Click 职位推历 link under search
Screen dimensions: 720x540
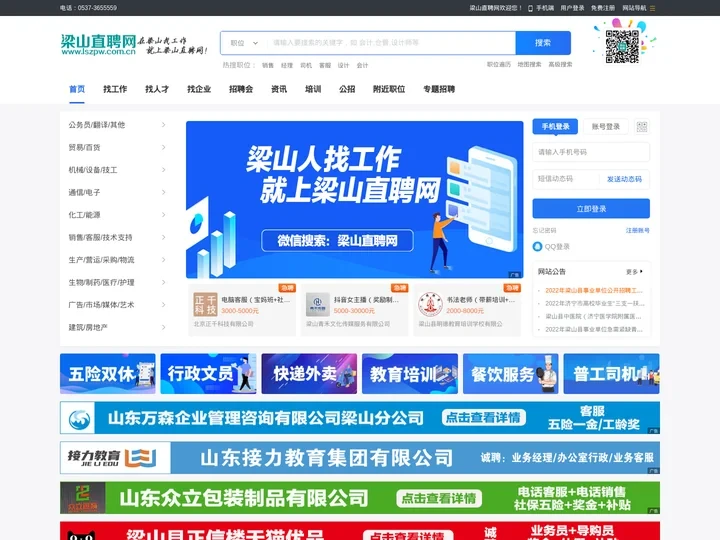click(499, 65)
